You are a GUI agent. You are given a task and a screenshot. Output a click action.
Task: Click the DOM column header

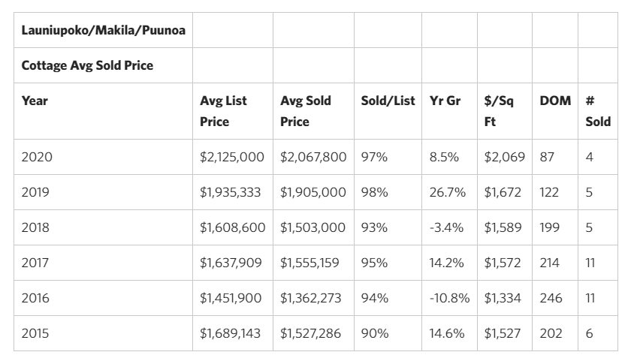tap(555, 101)
